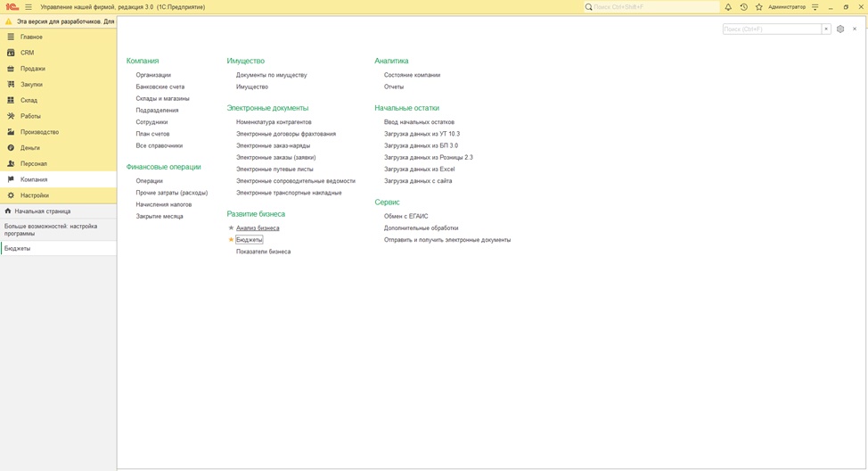Open the Продажи section
The width and height of the screenshot is (868, 471).
(33, 69)
